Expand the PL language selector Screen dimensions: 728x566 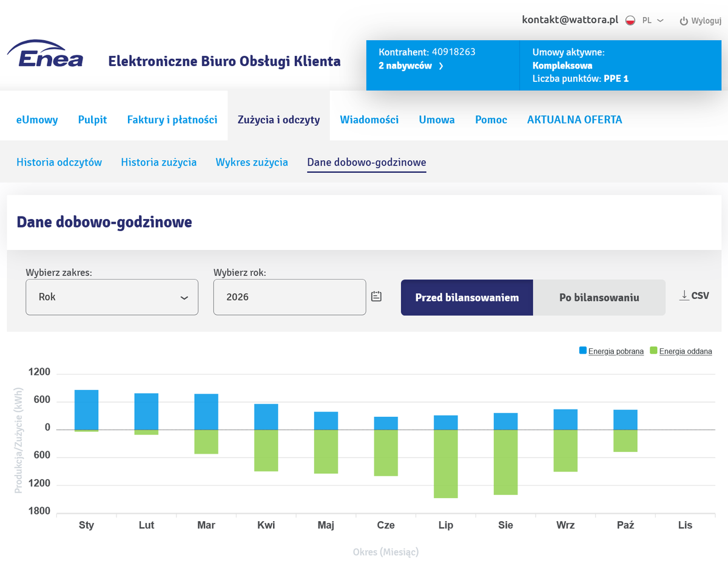(x=653, y=20)
